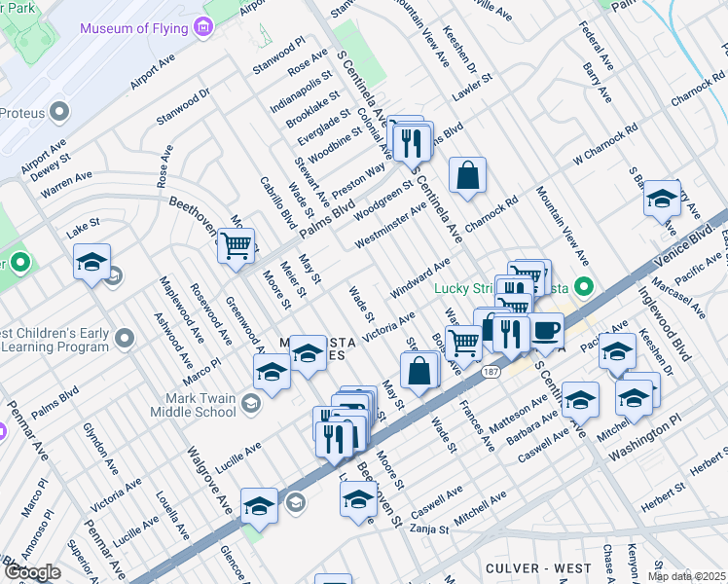The height and width of the screenshot is (584, 728).
Task: Click the coffee cup marker on Venice Blvd
Action: (546, 333)
